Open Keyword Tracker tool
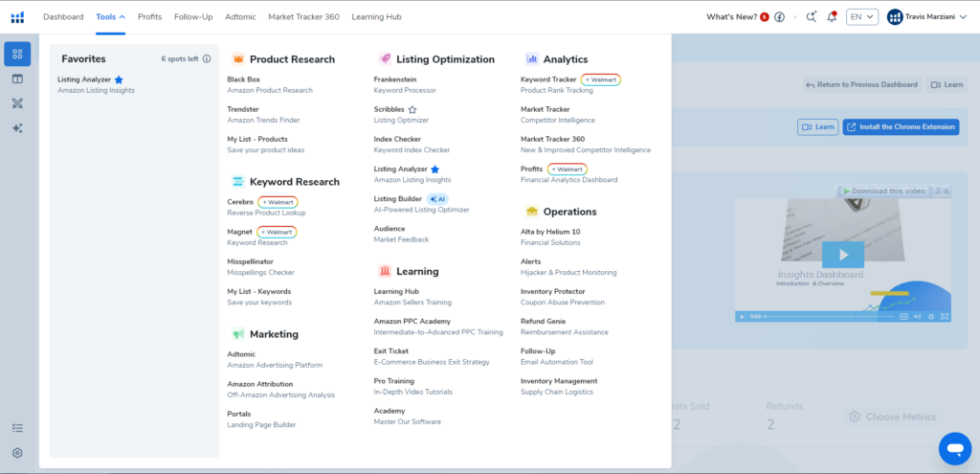 570,85
